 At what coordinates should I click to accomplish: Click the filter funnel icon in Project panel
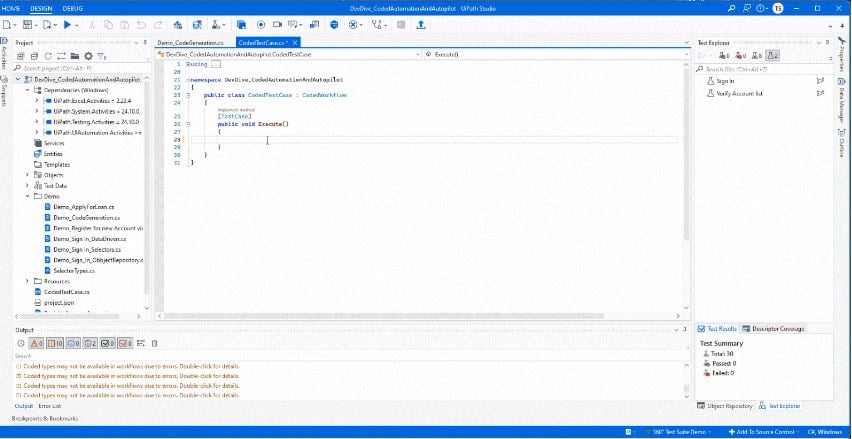coord(102,56)
